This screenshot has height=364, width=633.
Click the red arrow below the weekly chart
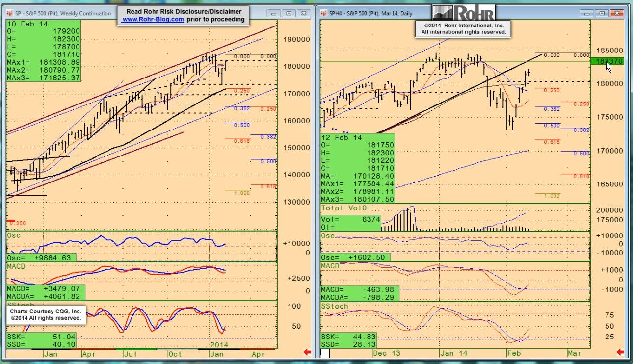[307, 352]
